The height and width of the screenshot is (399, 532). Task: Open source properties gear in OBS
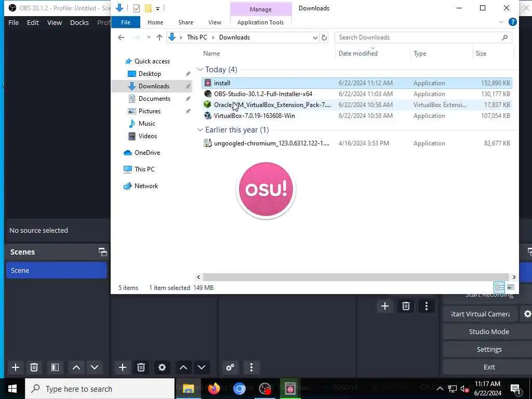coord(162,367)
